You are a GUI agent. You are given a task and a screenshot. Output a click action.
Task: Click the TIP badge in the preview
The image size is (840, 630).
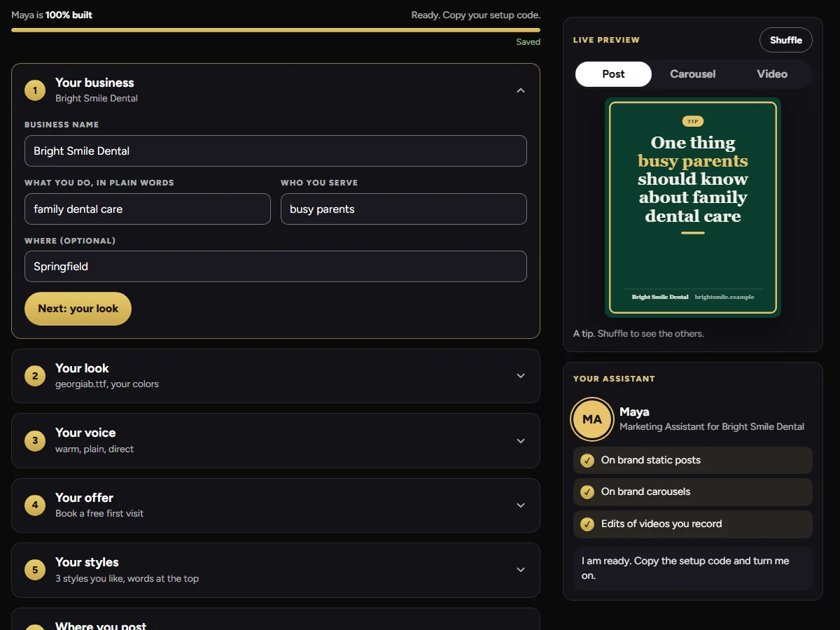tap(693, 121)
